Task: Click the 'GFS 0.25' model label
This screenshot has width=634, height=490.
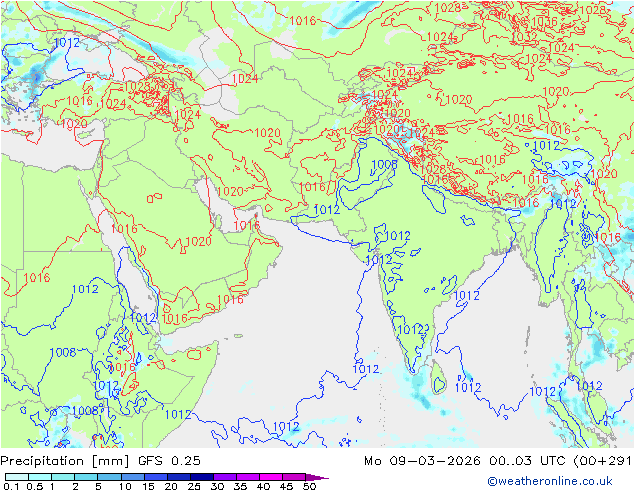Action: point(169,461)
